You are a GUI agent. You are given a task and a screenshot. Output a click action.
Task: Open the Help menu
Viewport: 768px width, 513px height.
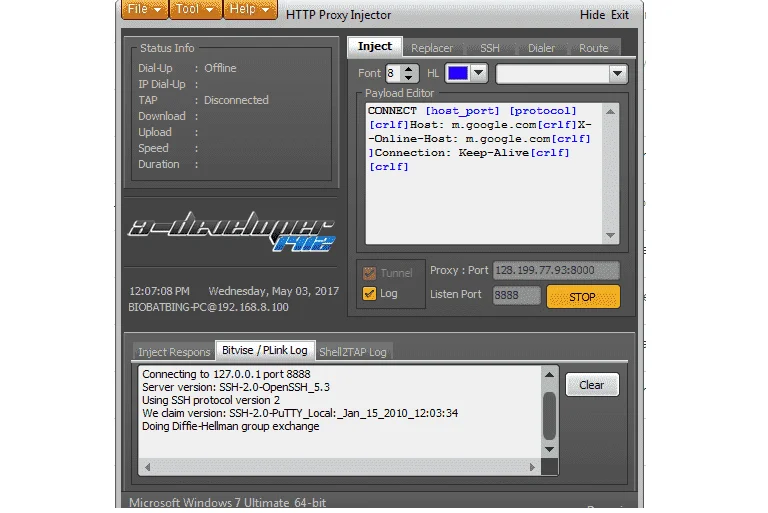click(250, 9)
